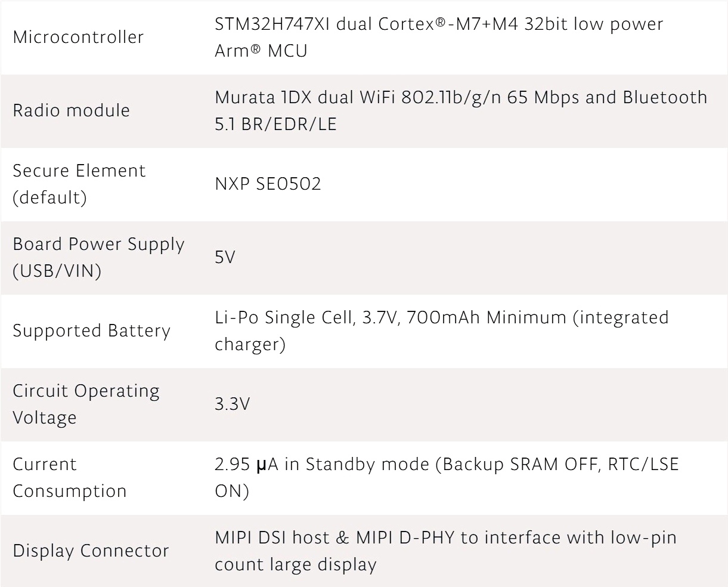Click the Circuit Operating Voltage label

click(86, 404)
